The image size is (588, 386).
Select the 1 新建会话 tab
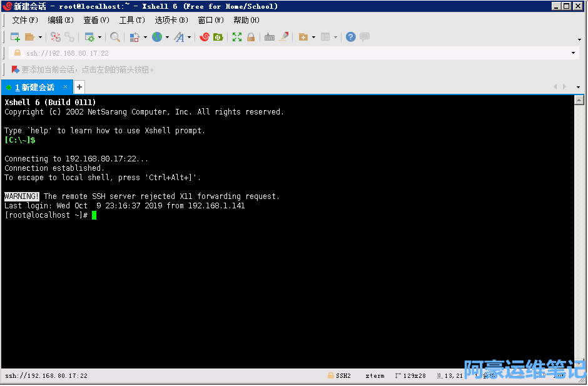[x=34, y=87]
